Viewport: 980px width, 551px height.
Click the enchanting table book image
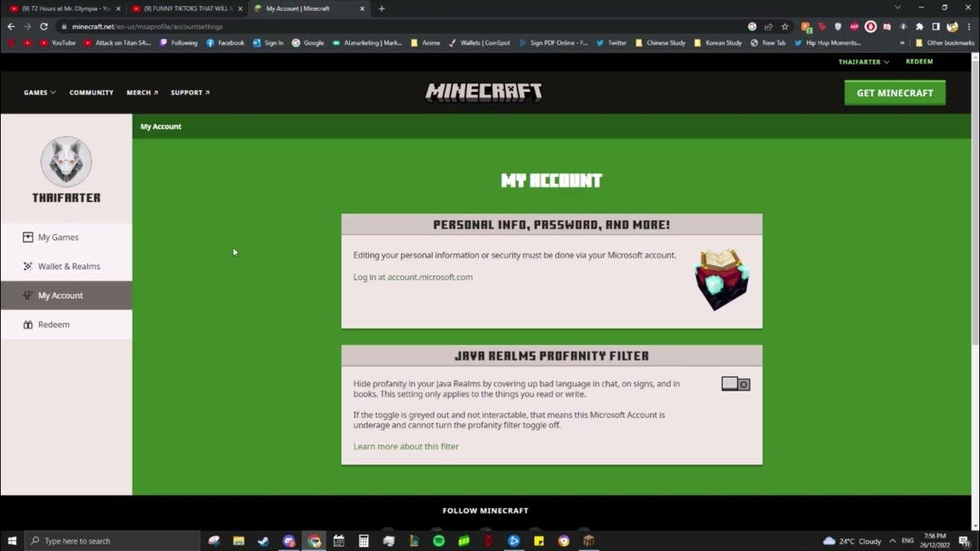(721, 279)
